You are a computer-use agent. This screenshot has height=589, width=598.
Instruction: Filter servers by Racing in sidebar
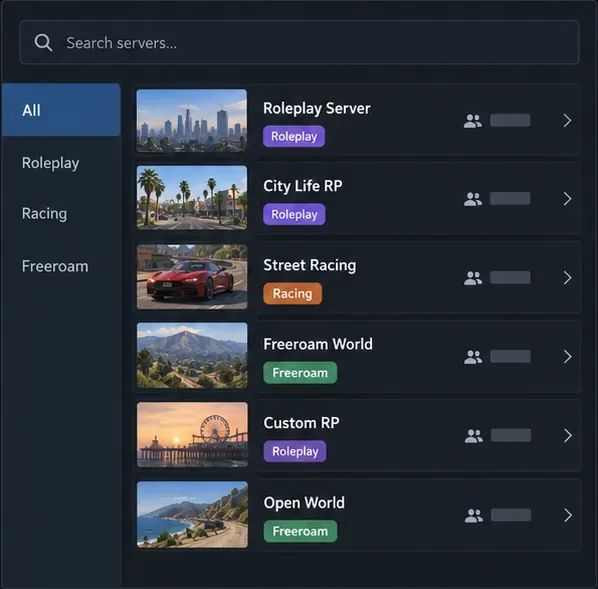(44, 214)
